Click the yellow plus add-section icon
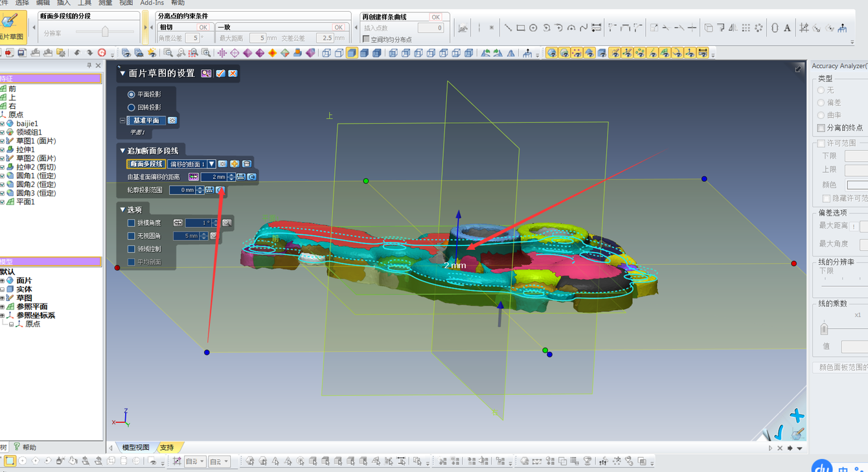The image size is (868, 472). click(234, 164)
